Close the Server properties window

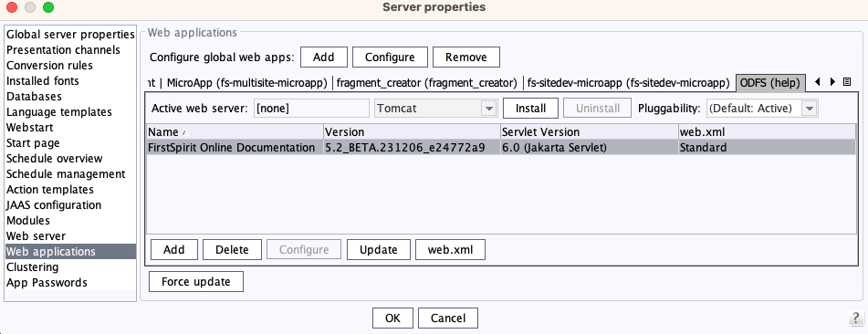click(12, 7)
